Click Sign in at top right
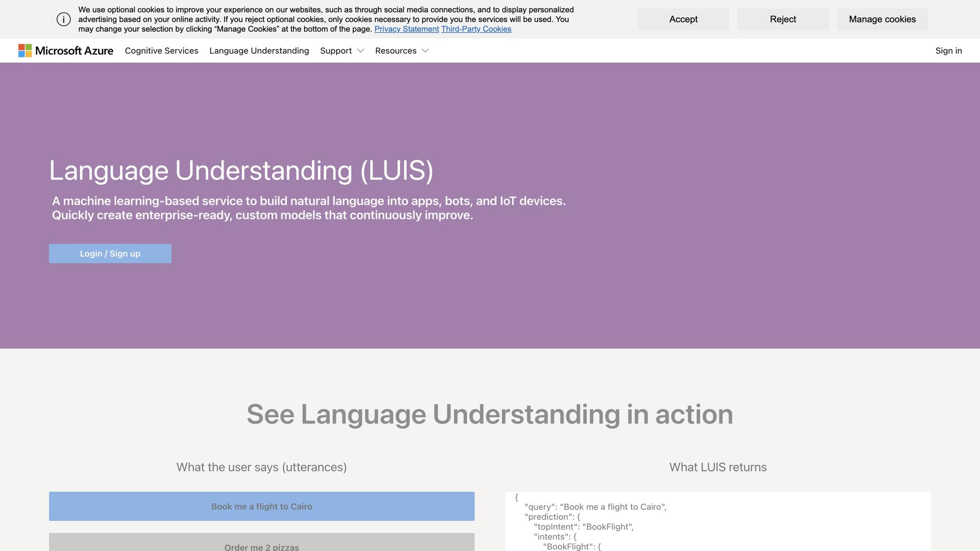 [x=948, y=51]
